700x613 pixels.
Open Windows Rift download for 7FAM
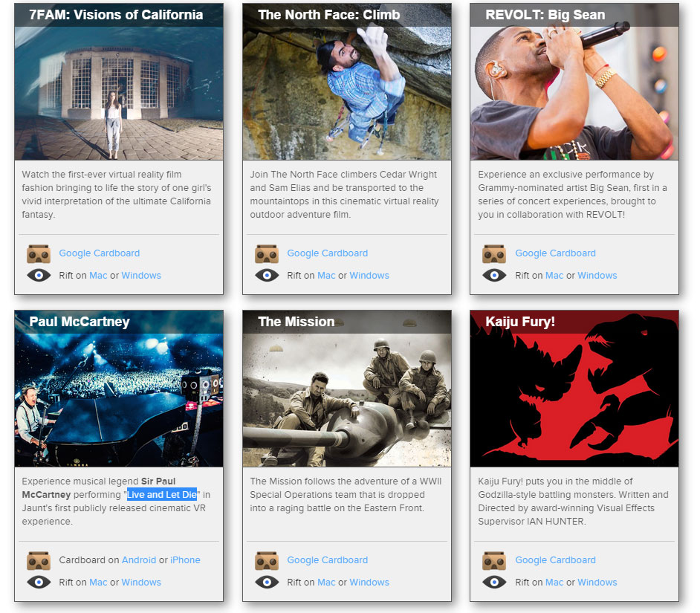click(141, 276)
